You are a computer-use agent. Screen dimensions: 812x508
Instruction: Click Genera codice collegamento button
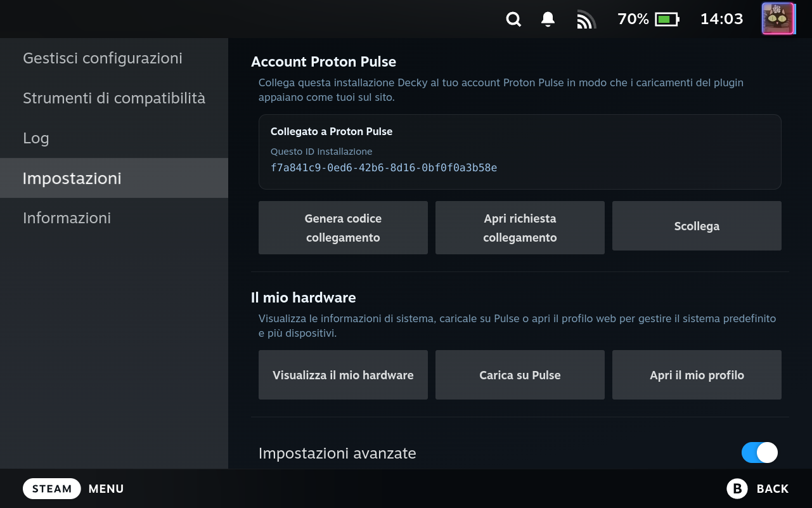pyautogui.click(x=343, y=228)
